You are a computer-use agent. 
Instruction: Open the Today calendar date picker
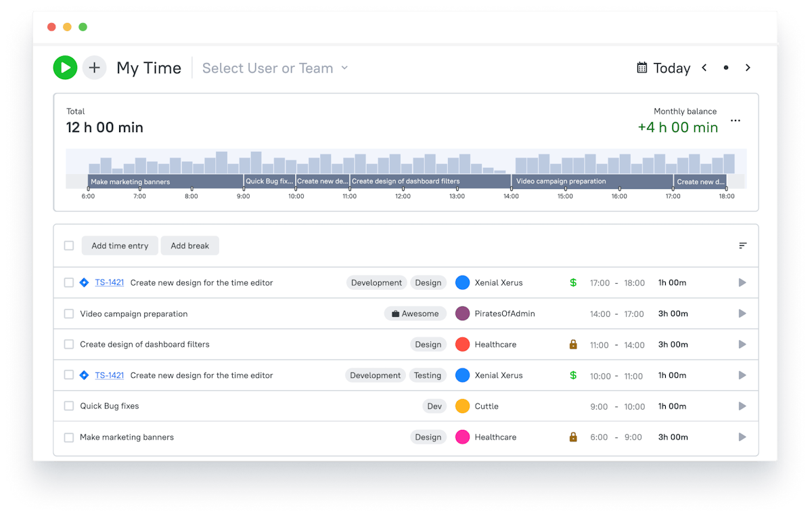tap(663, 68)
